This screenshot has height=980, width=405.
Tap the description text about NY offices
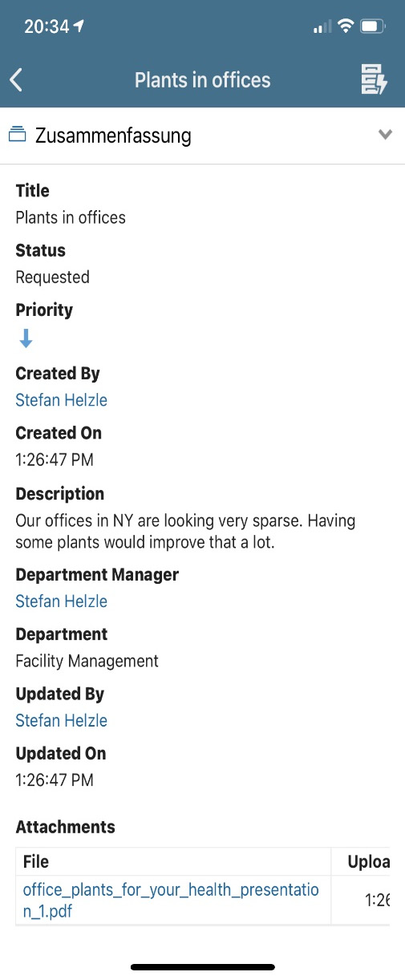pos(185,531)
